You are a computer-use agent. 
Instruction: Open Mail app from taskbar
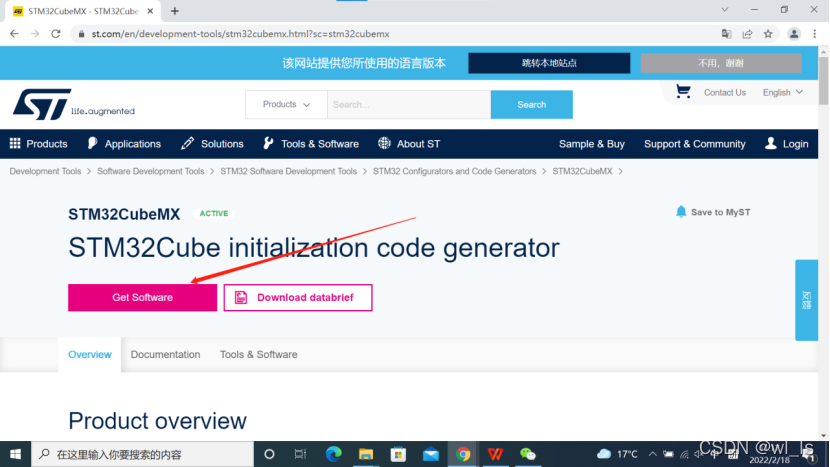click(x=430, y=454)
